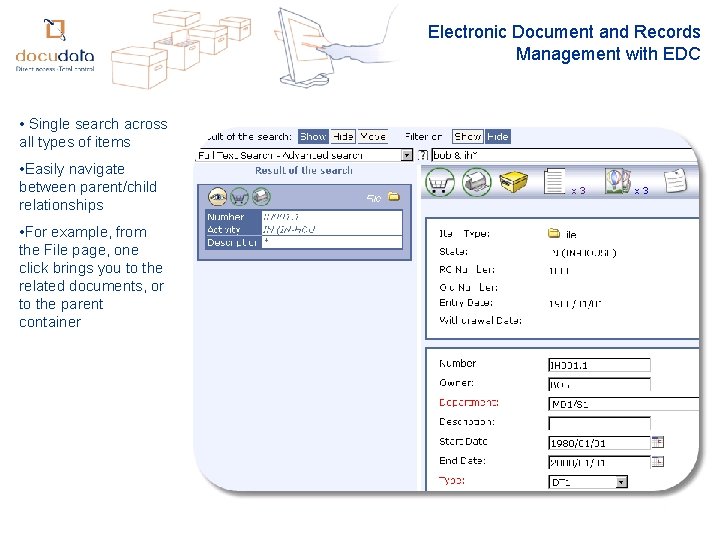The image size is (720, 540).
Task: Click the Department input field showing MD1/S1
Action: tap(624, 404)
